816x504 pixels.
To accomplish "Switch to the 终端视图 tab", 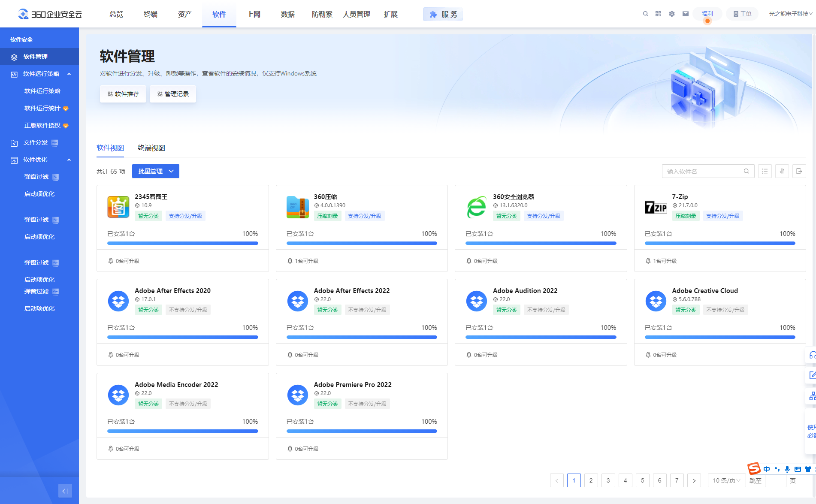I will pos(151,148).
